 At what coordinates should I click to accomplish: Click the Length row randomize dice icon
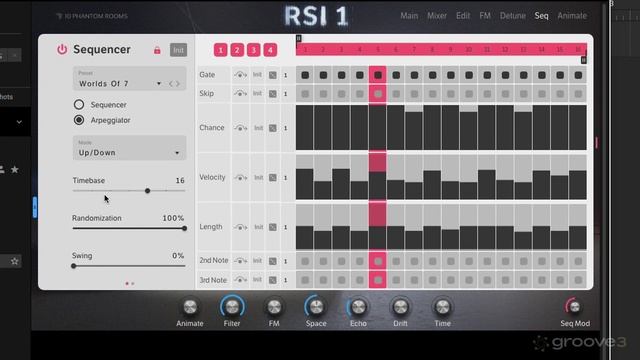(x=273, y=227)
